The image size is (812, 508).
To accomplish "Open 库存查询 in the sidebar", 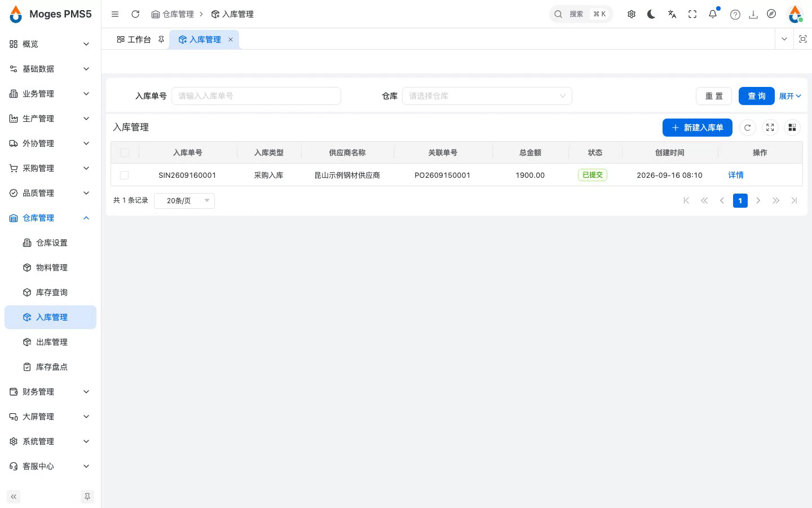I will pyautogui.click(x=50, y=292).
